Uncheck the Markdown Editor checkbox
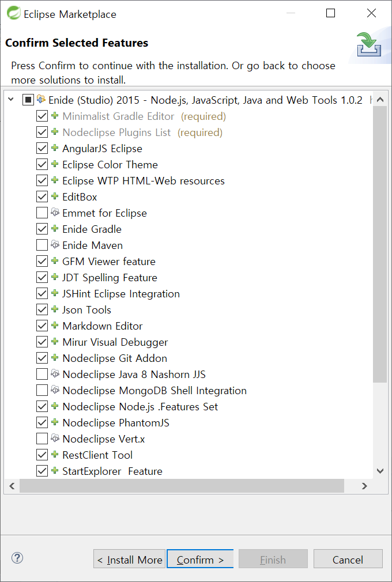 (x=42, y=326)
